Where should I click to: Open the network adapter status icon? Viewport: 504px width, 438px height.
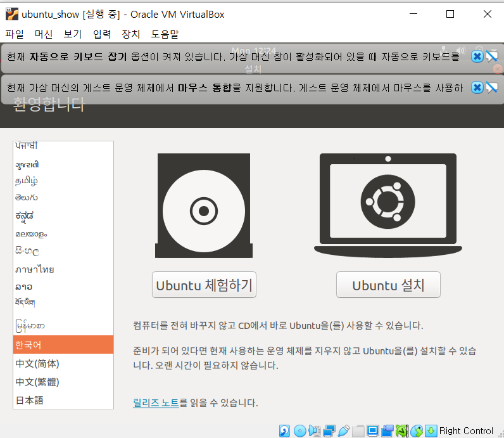pos(329,430)
